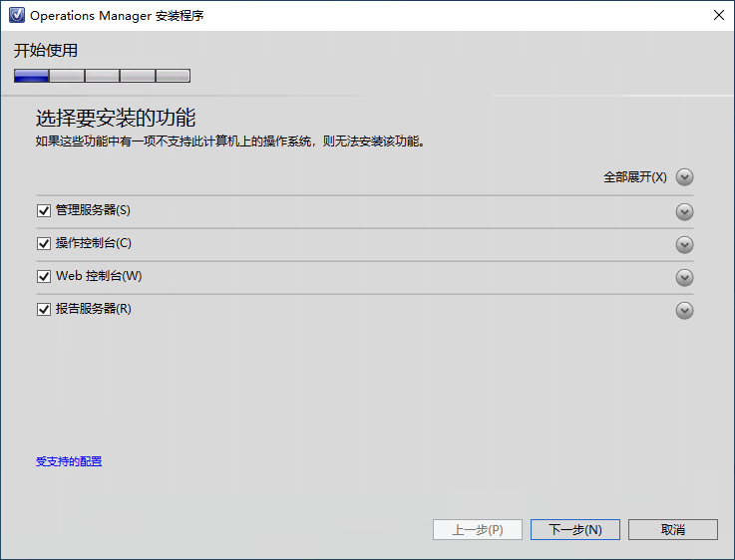Screen dimensions: 735x560
Task: Toggle the 报告服务器(R) checkbox
Action: [x=44, y=309]
